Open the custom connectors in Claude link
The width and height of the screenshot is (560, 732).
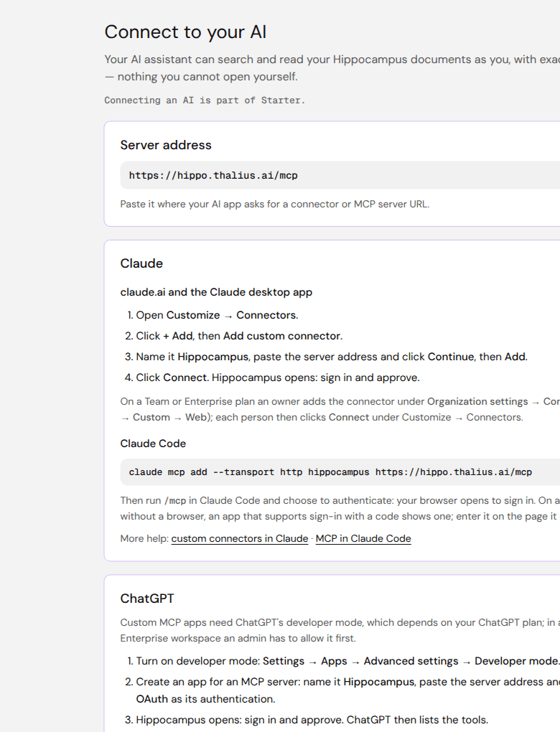coord(240,538)
